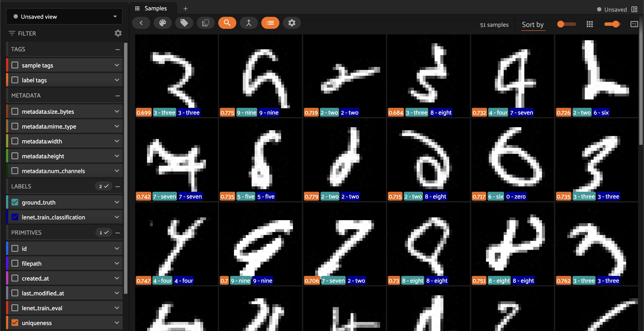644x331 pixels.
Task: Enable the metadata.width checkbox
Action: tap(15, 141)
